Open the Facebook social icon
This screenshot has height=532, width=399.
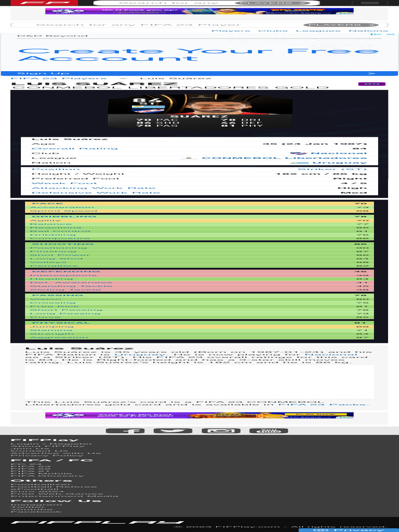point(125,431)
